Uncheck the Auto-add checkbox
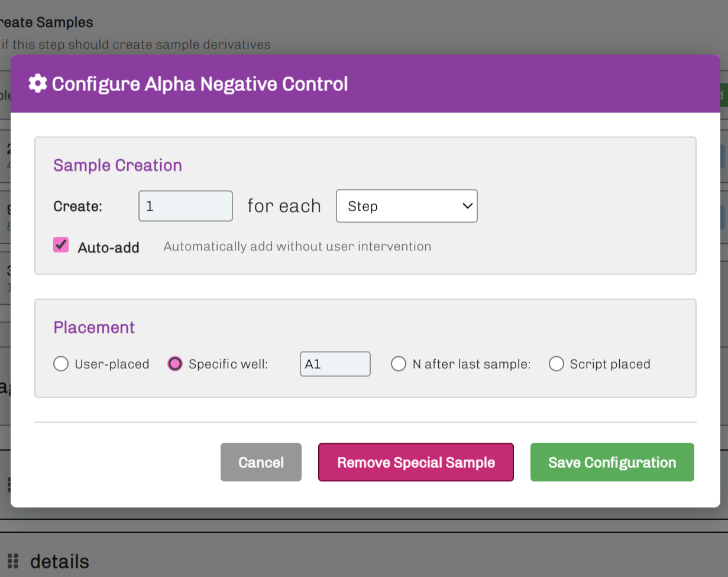728x577 pixels. tap(61, 245)
